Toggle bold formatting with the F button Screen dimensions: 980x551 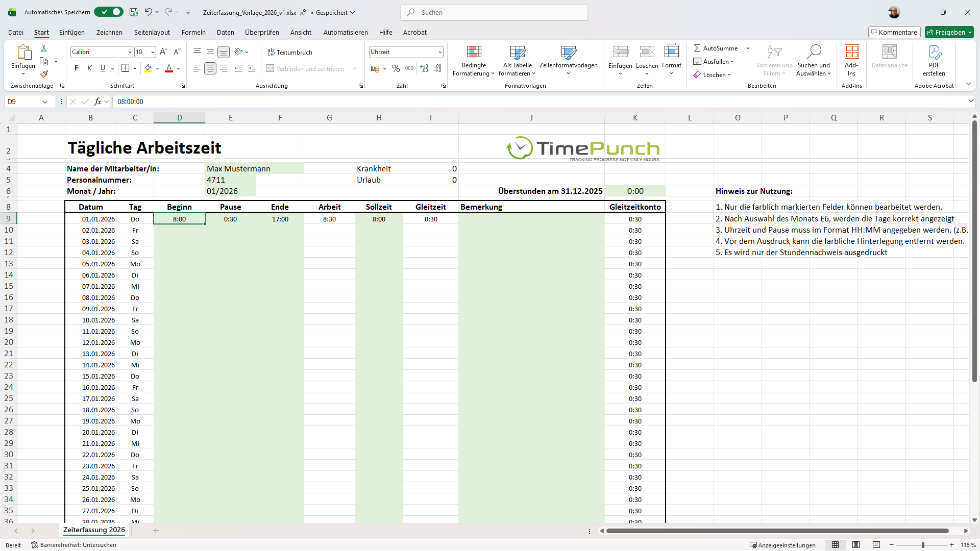[77, 68]
